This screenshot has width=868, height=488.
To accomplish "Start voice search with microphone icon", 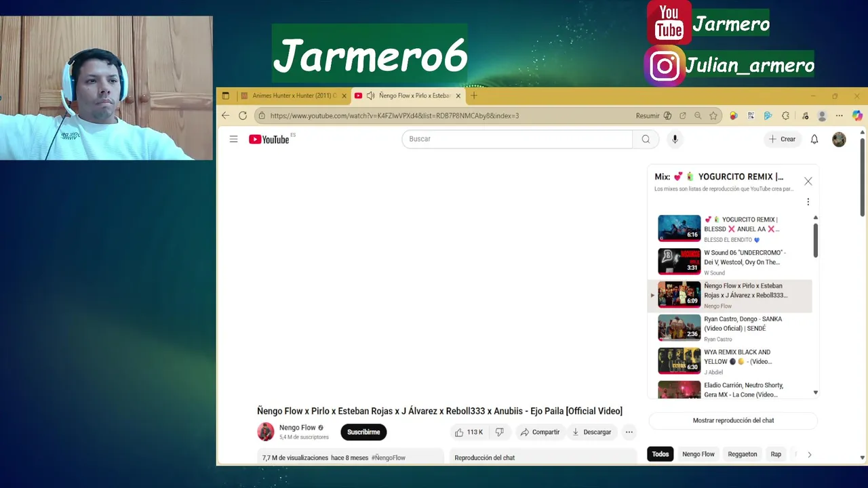I will (675, 139).
